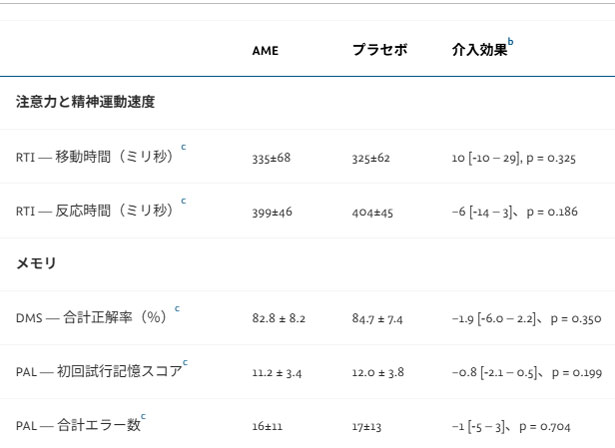Click the プラセボ column header
Viewport: 615px width, 448px height.
[379, 50]
